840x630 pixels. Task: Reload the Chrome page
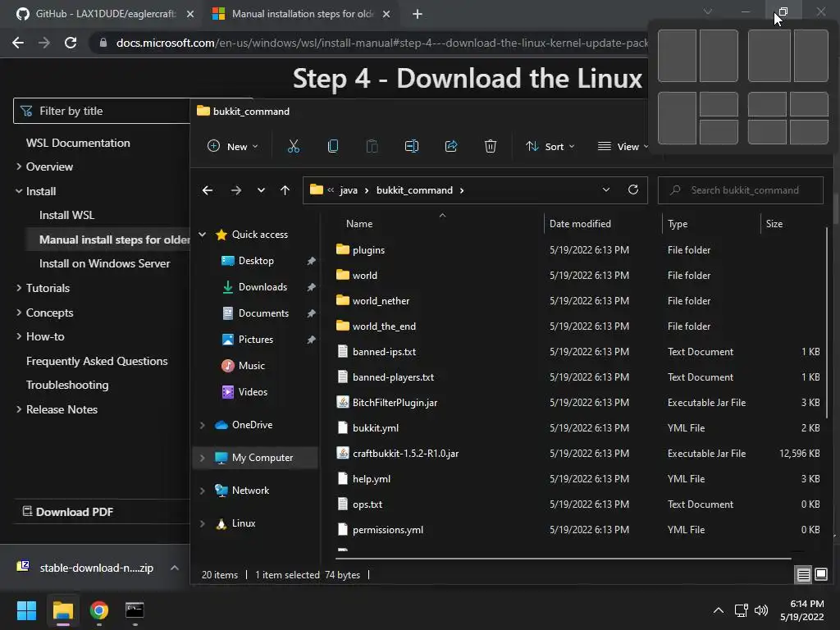point(71,43)
